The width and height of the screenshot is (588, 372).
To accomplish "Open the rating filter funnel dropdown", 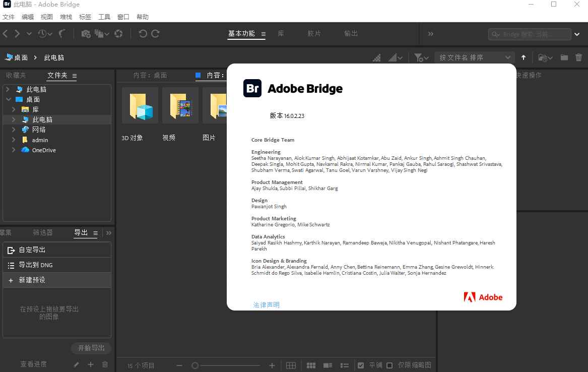I will click(x=421, y=58).
